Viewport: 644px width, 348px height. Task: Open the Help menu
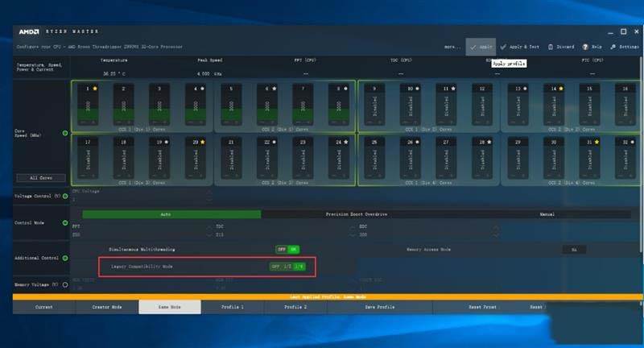(591, 48)
